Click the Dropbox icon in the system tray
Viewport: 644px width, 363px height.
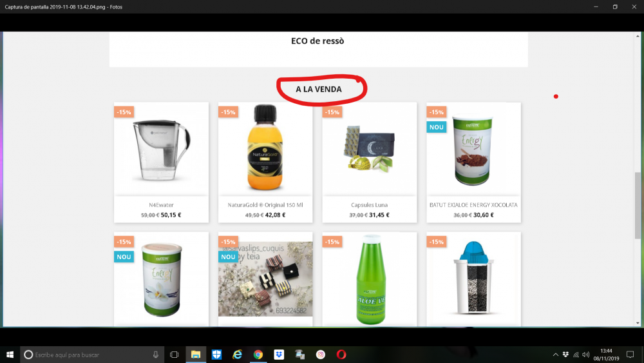tap(565, 355)
